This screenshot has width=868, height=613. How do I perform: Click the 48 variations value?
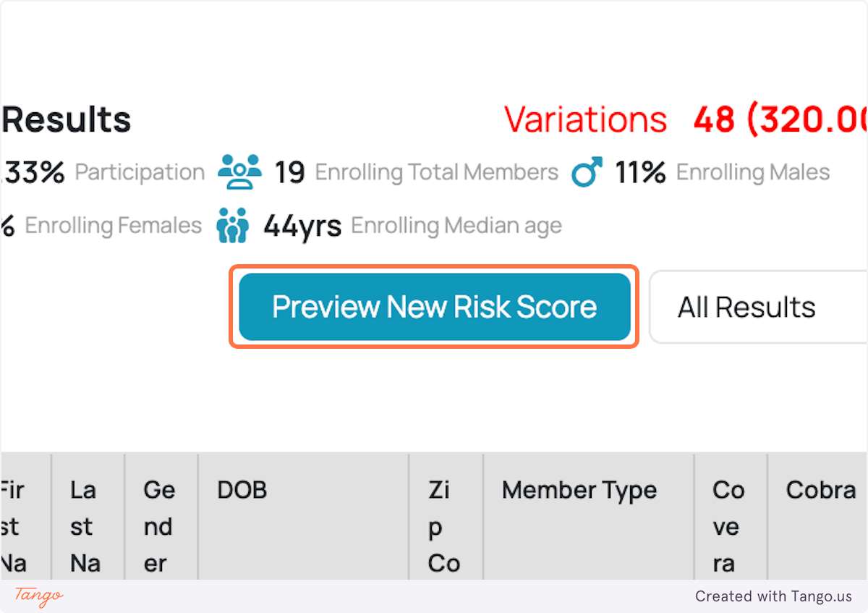pyautogui.click(x=715, y=118)
